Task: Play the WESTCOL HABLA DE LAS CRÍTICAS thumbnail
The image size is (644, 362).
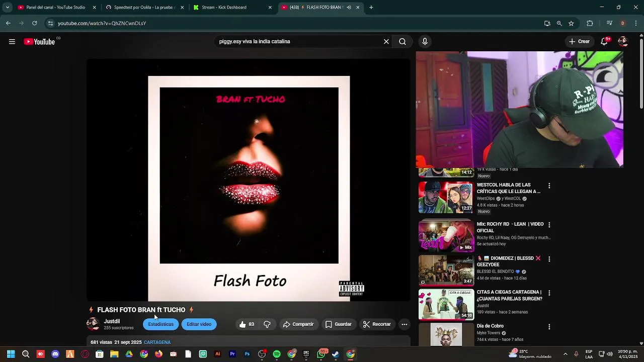Action: [x=446, y=198]
